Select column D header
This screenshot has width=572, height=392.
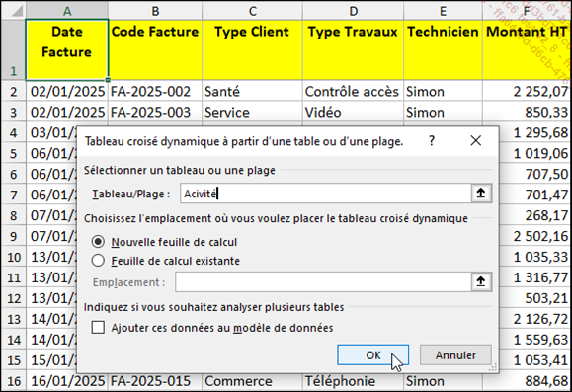pyautogui.click(x=353, y=10)
